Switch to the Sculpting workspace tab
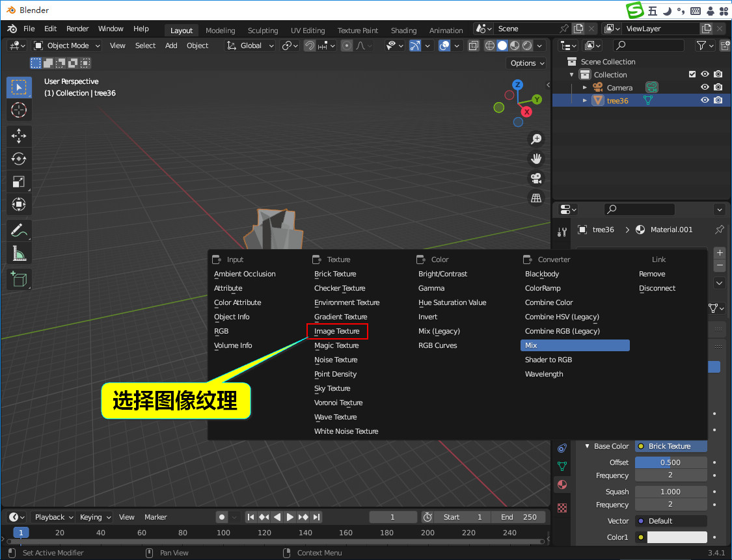732x560 pixels. [x=262, y=31]
